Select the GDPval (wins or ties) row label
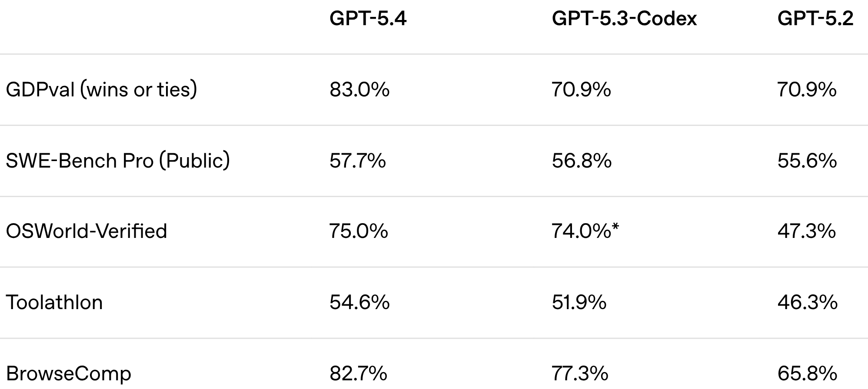This screenshot has height=389, width=868. (x=101, y=90)
